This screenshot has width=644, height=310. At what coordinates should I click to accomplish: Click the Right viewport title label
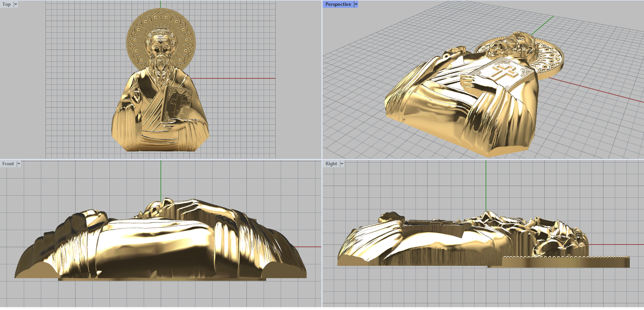331,164
